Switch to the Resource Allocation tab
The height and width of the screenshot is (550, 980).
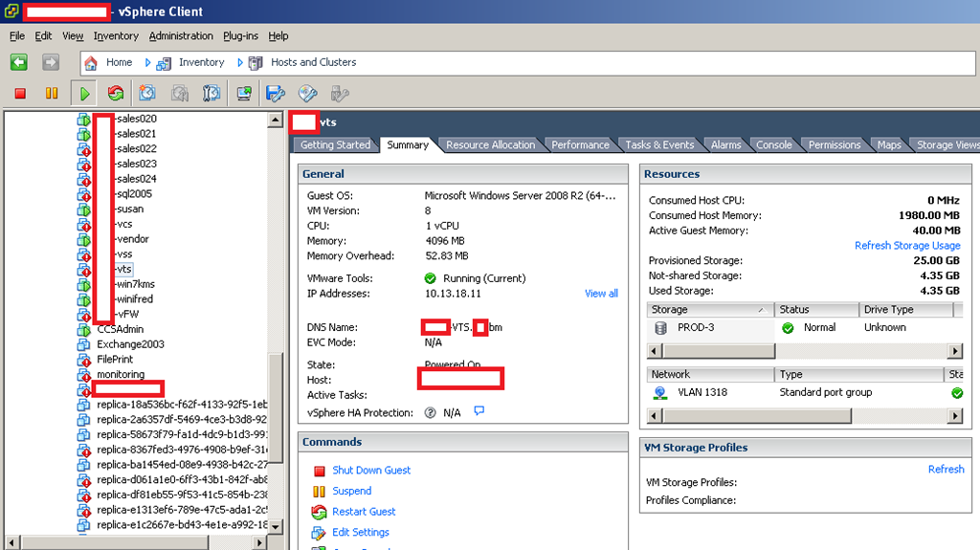click(490, 145)
